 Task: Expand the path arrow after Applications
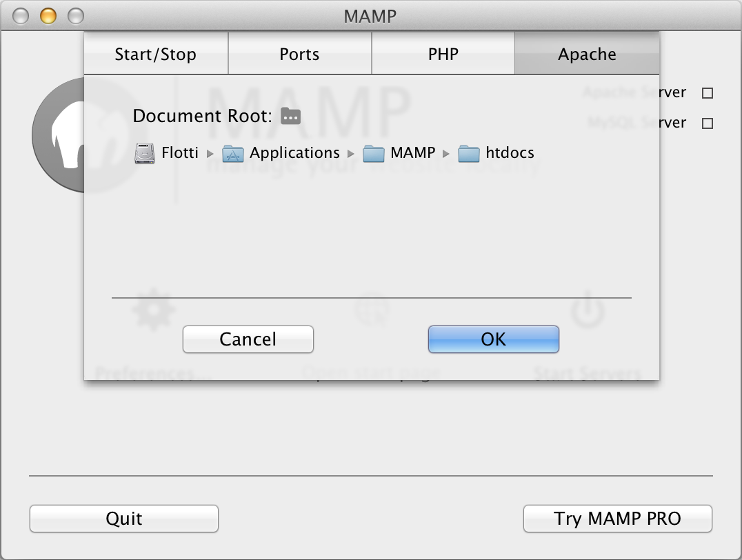350,154
